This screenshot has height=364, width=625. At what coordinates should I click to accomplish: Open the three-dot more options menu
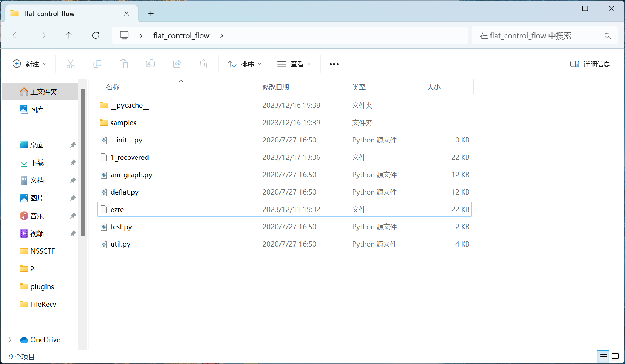[x=334, y=64]
